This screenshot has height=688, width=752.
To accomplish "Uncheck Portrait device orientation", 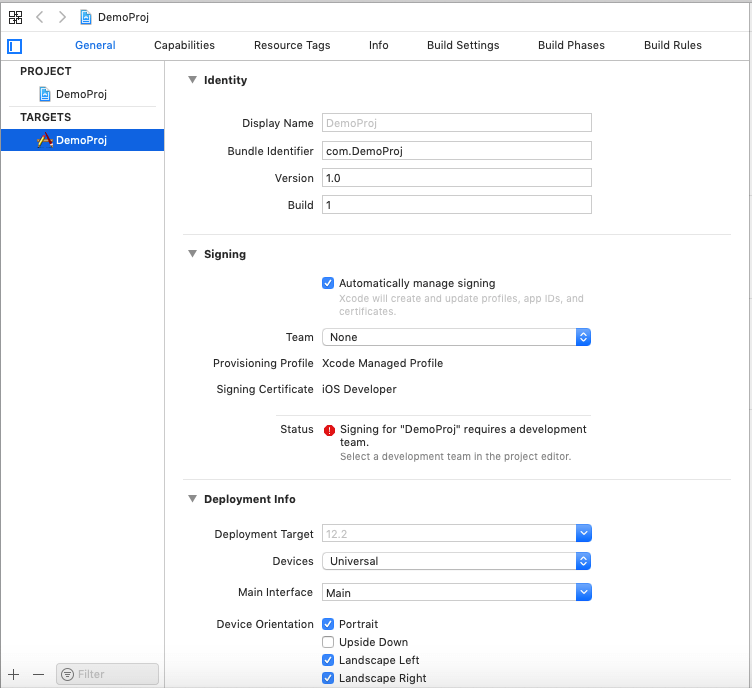I will 328,624.
